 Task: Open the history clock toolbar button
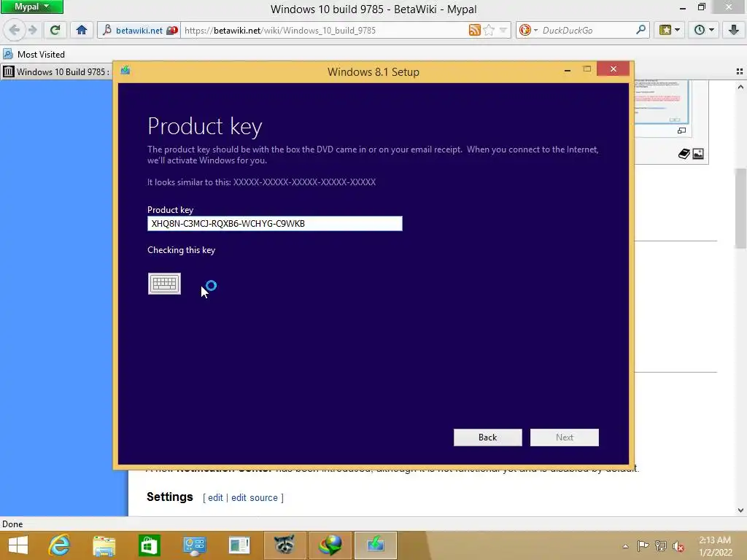point(704,30)
